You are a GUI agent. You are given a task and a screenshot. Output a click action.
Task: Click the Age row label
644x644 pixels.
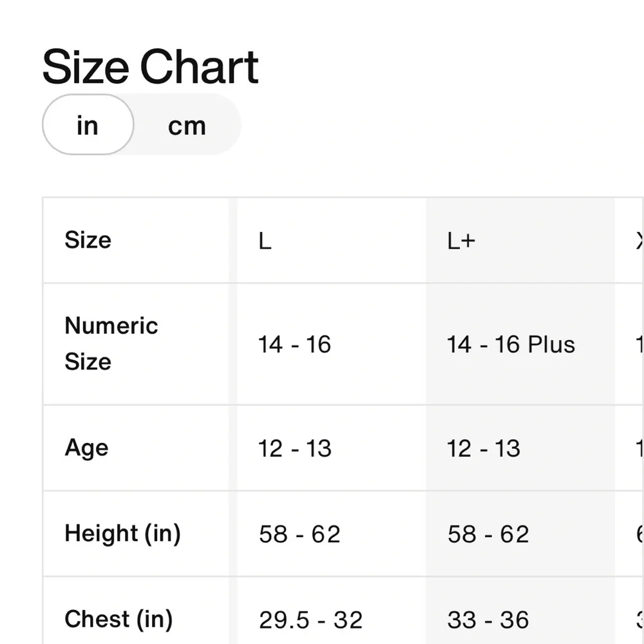(86, 448)
